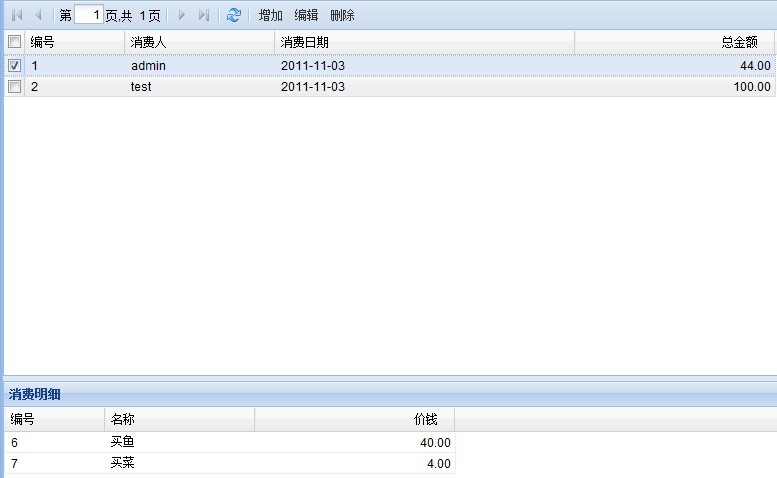The height and width of the screenshot is (478, 777).
Task: Click the number 2 cell in test row
Action: (34, 87)
